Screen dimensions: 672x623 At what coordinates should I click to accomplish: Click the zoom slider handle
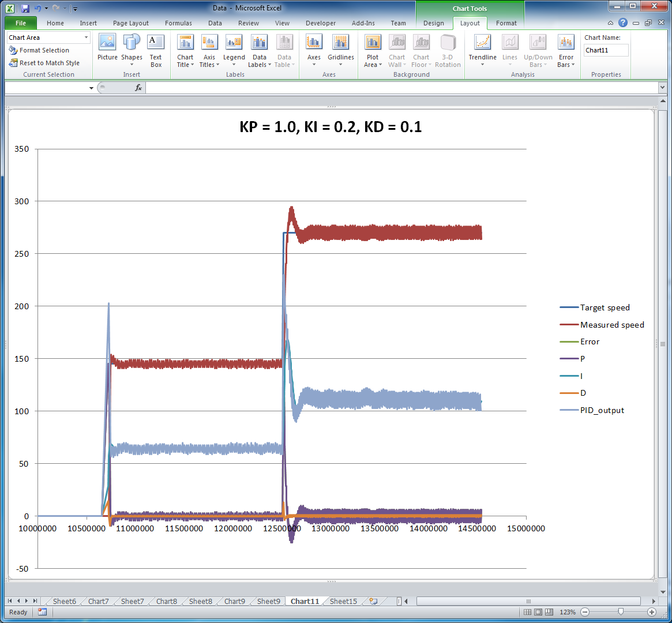[x=621, y=612]
